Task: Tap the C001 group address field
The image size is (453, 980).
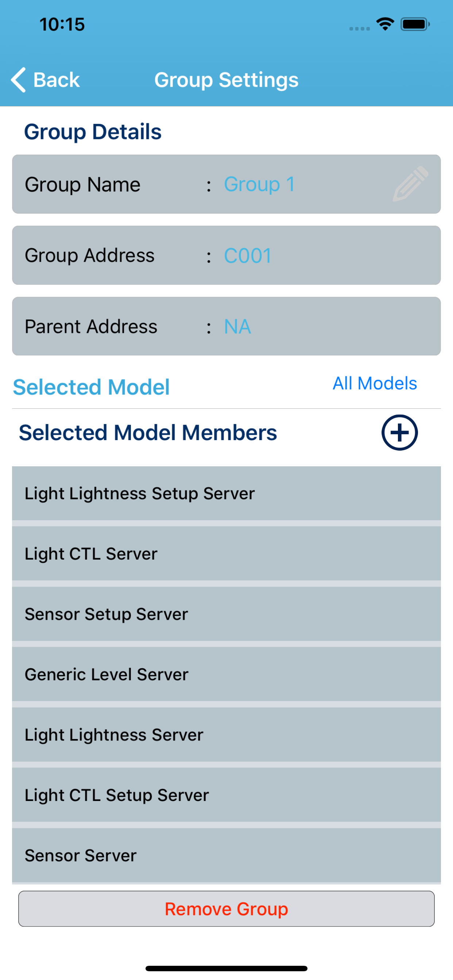Action: 248,255
